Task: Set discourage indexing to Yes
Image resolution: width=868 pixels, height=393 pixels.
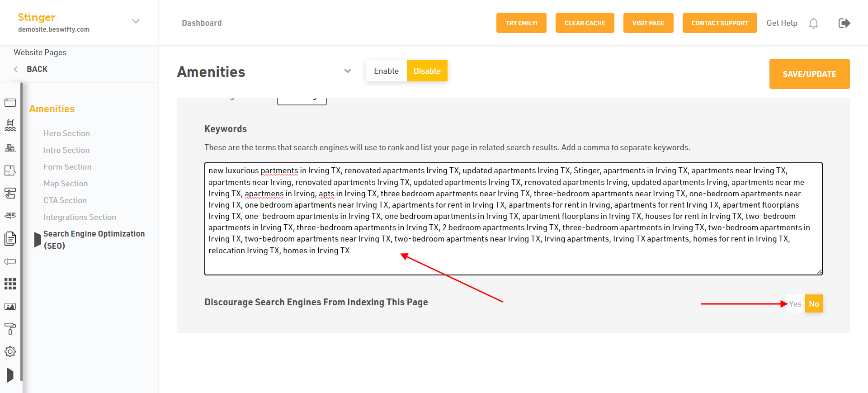Action: click(795, 304)
